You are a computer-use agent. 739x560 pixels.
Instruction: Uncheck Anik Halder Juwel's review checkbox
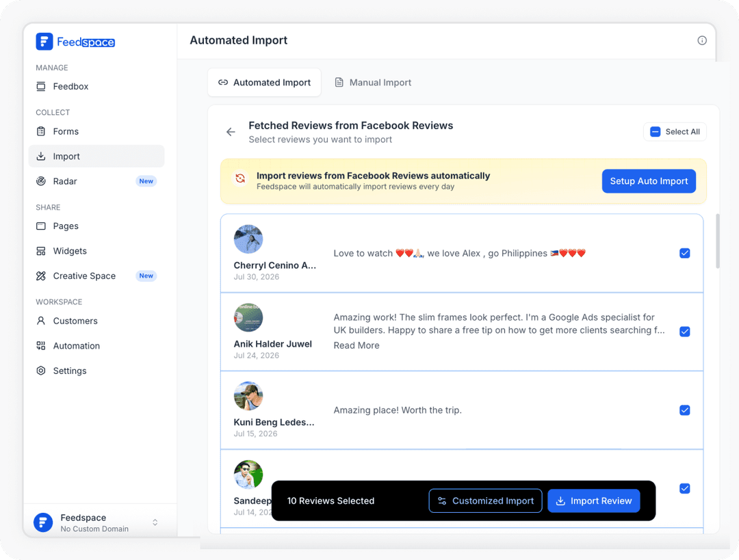coord(685,332)
